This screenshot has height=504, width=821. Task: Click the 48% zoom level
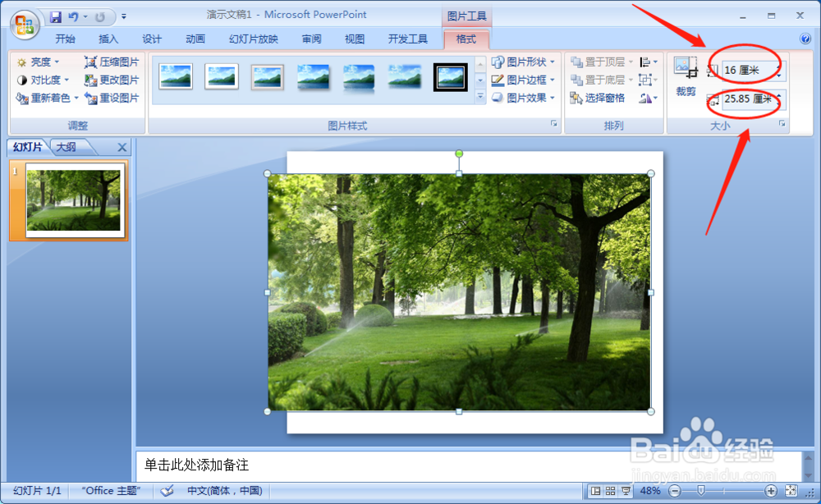tap(650, 491)
